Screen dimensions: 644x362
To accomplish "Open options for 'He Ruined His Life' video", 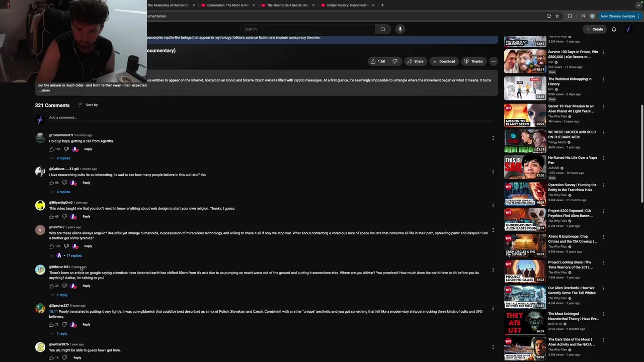I will click(x=603, y=158).
